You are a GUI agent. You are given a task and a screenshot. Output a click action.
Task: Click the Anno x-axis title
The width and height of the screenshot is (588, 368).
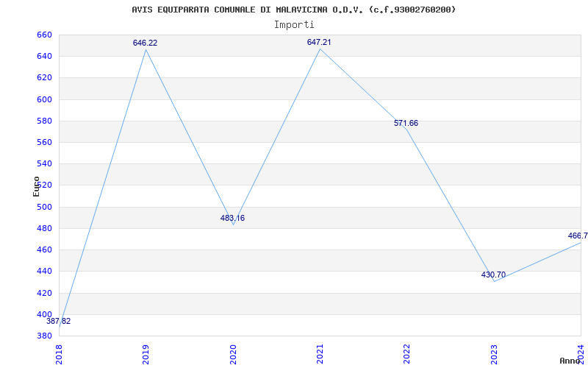(570, 361)
